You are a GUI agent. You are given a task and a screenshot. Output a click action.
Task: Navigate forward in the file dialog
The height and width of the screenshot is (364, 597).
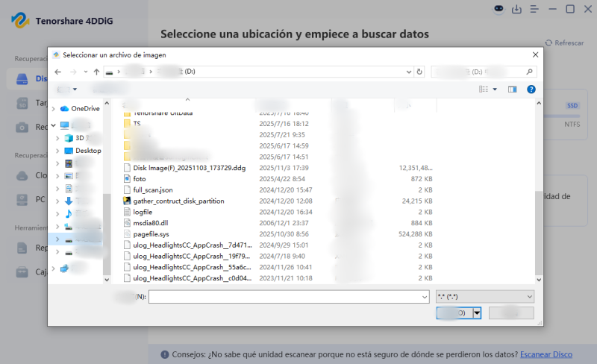73,72
